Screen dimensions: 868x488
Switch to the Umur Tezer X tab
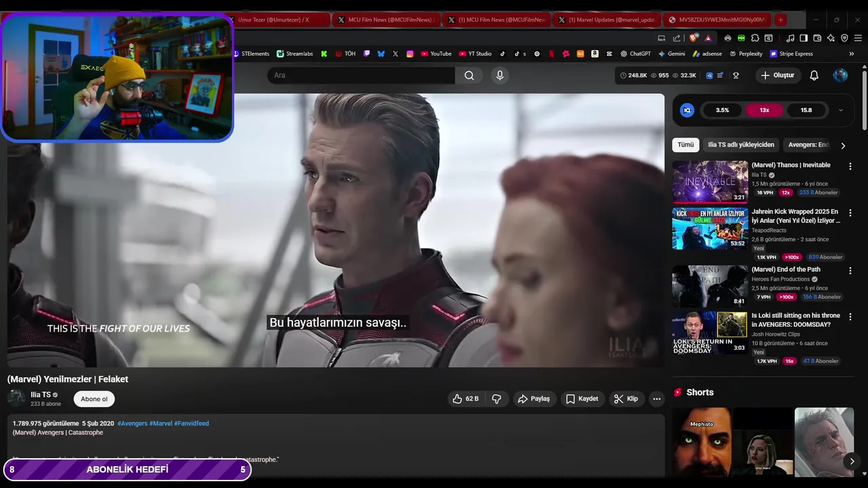(x=279, y=20)
